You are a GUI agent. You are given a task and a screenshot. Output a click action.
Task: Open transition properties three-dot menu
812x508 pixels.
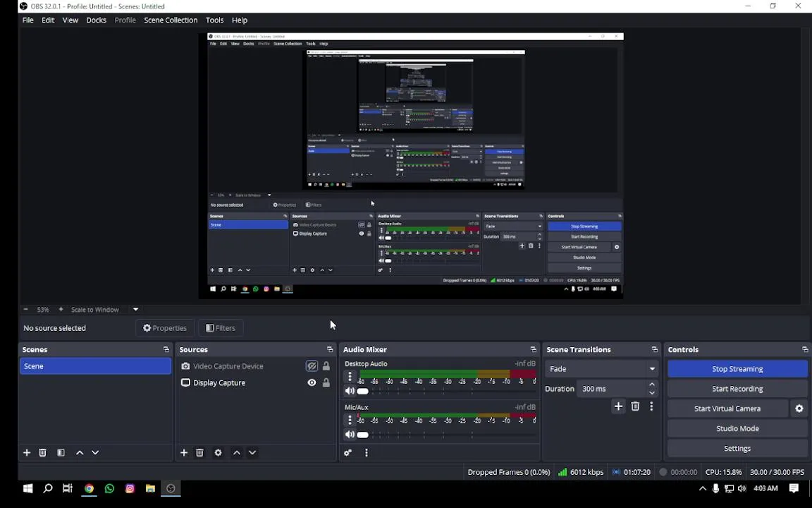(651, 406)
